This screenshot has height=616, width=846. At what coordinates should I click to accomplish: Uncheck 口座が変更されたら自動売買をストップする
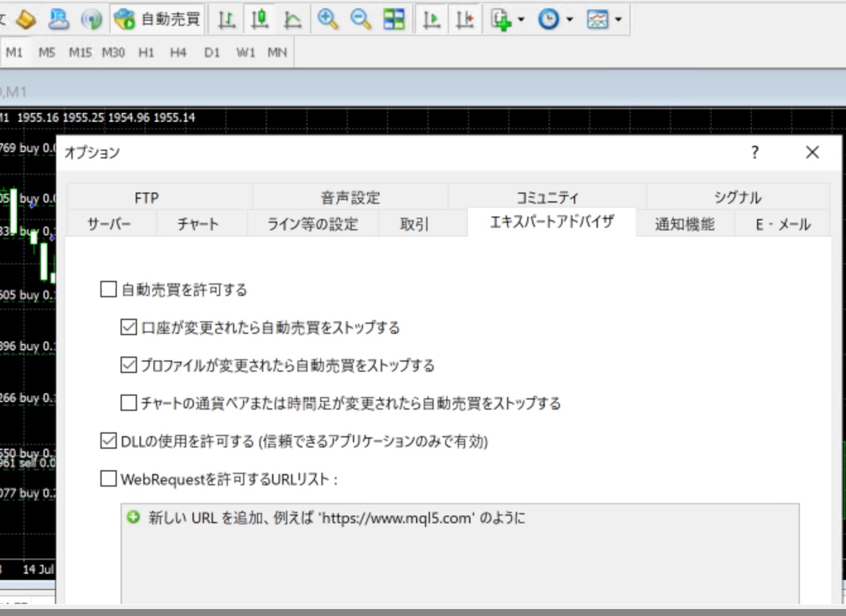[x=129, y=327]
